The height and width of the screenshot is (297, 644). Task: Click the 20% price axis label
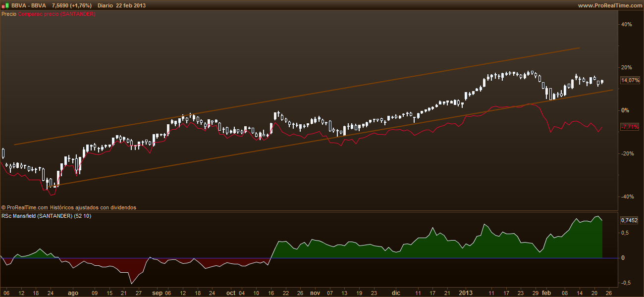click(627, 67)
